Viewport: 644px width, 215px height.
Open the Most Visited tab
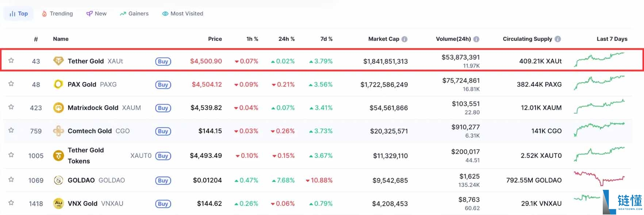[183, 14]
